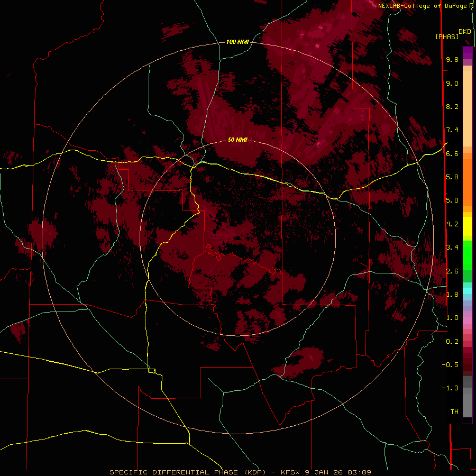This screenshot has width=476, height=476.
Task: Select the 6.6 value on the color scale
Action: [452, 154]
